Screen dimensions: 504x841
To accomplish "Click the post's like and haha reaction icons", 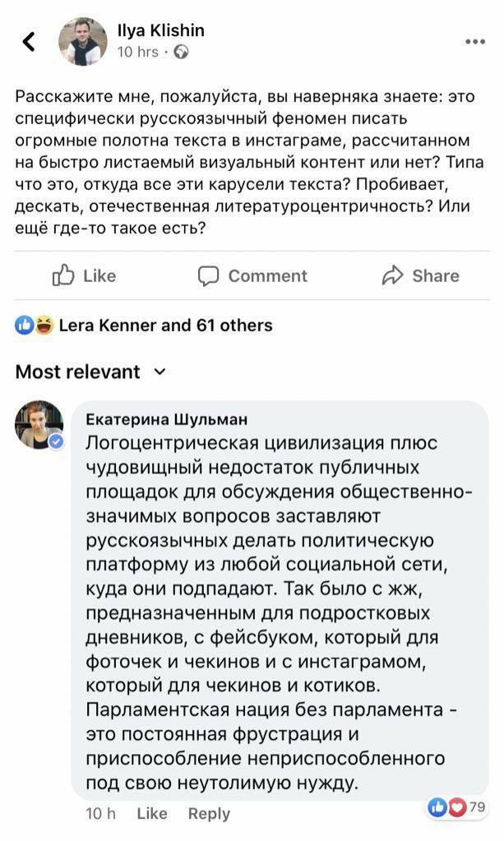I will coord(34,326).
